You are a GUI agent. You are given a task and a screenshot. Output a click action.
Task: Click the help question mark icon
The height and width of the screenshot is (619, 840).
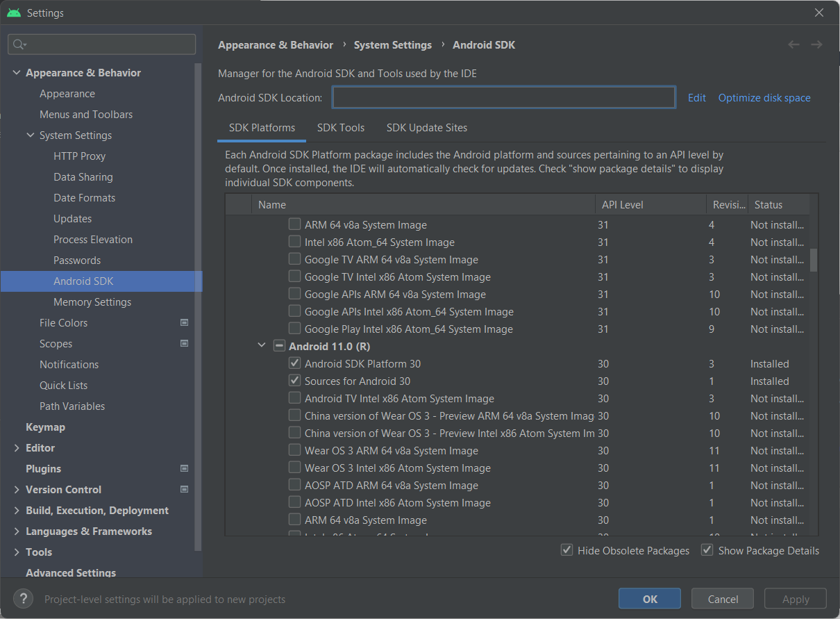click(23, 599)
